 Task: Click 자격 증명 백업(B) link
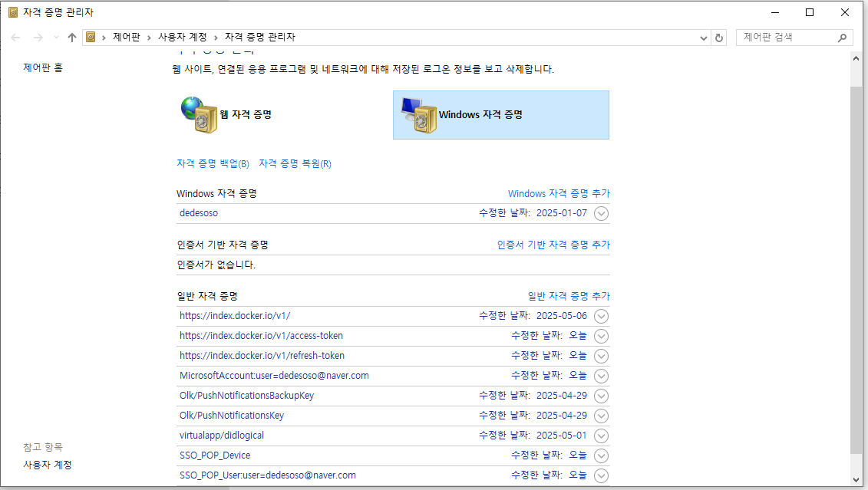point(213,163)
